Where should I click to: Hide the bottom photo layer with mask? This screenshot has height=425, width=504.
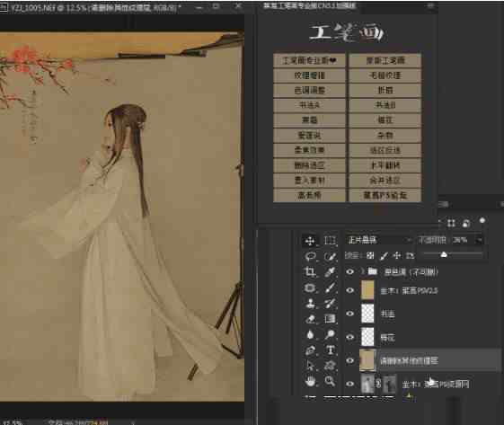[349, 384]
